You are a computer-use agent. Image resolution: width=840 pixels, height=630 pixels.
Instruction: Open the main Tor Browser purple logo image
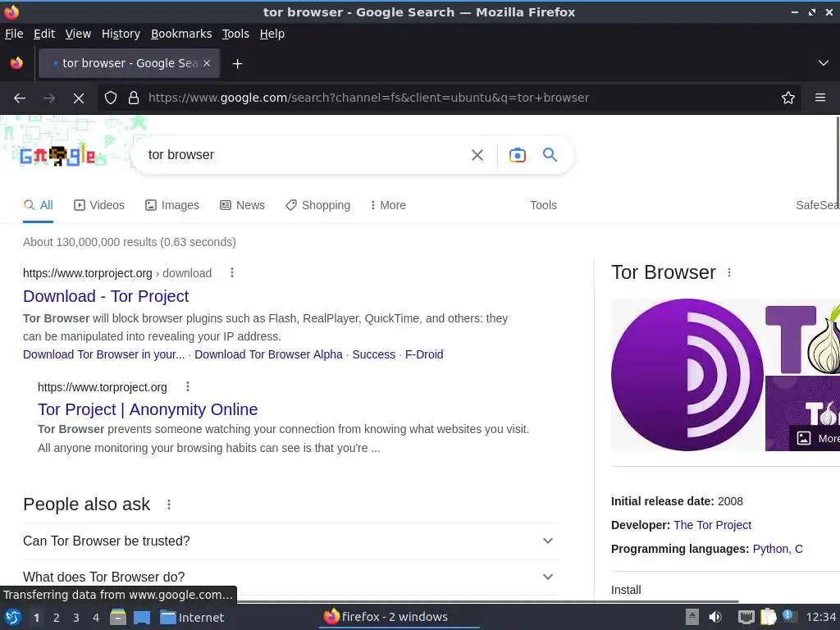pos(687,374)
